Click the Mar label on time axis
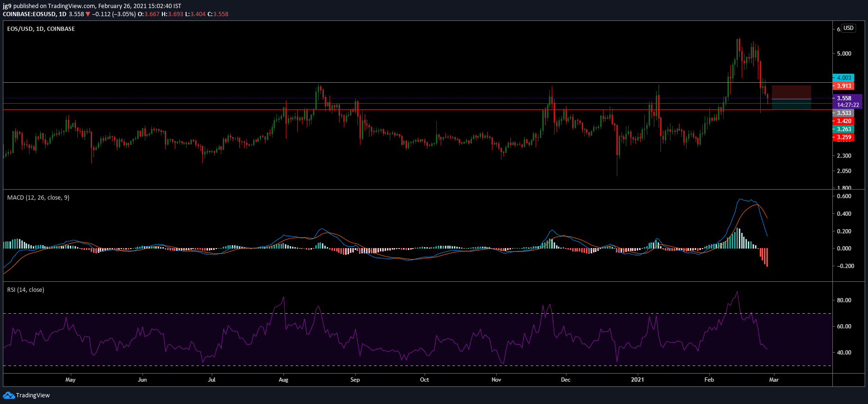This screenshot has width=868, height=404. coord(774,379)
